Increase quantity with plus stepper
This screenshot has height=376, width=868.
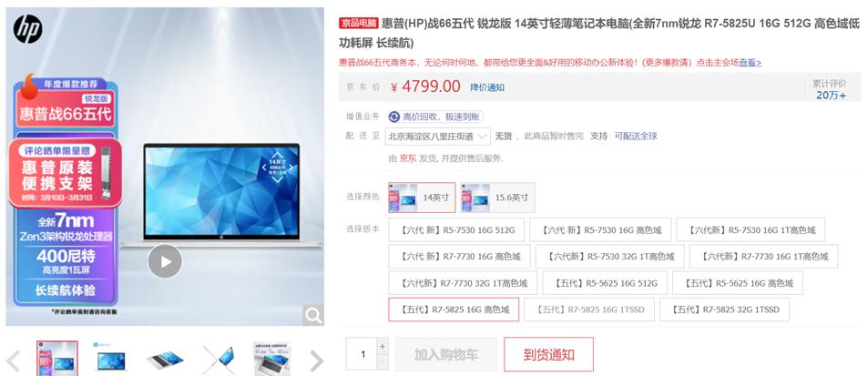(x=383, y=346)
